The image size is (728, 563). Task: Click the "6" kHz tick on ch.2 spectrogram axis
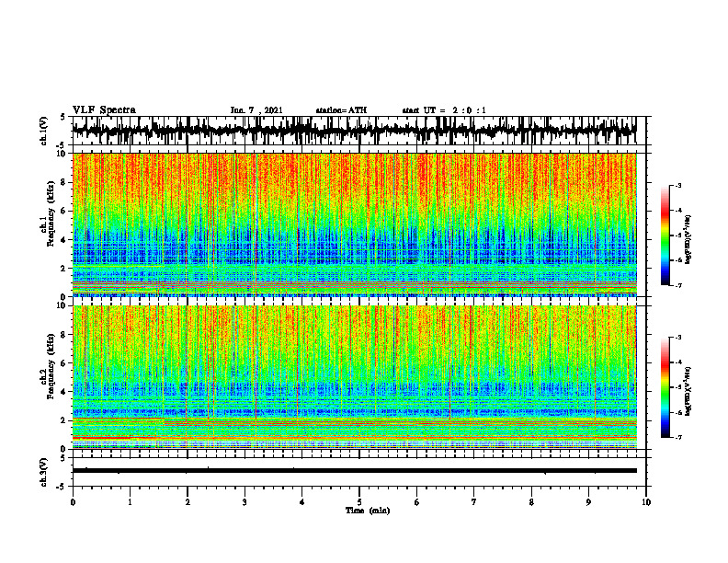click(x=64, y=363)
